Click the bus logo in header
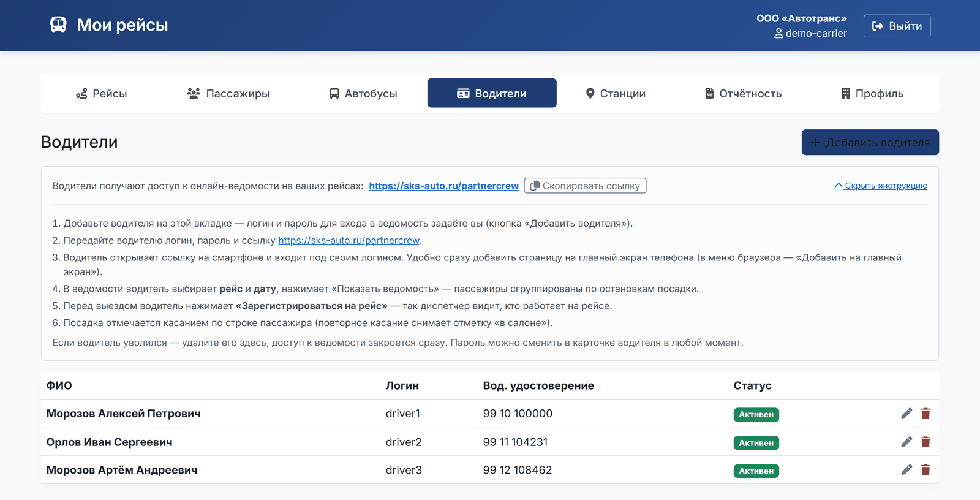 click(x=58, y=25)
